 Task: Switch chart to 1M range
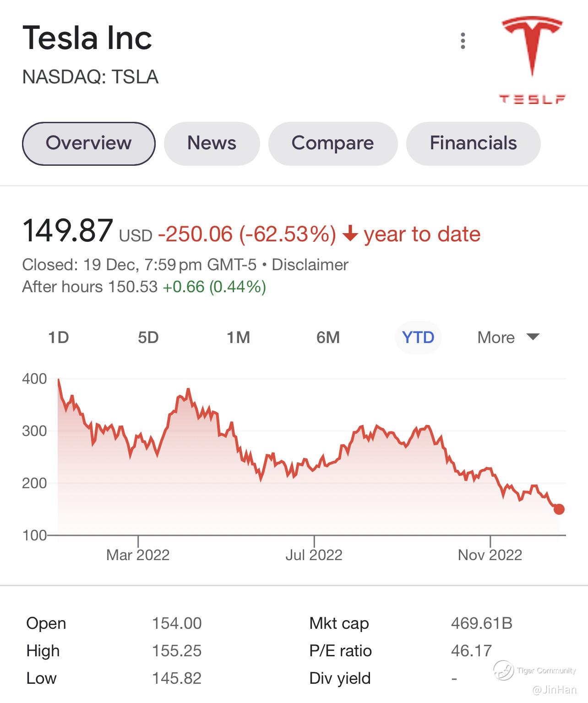(238, 338)
